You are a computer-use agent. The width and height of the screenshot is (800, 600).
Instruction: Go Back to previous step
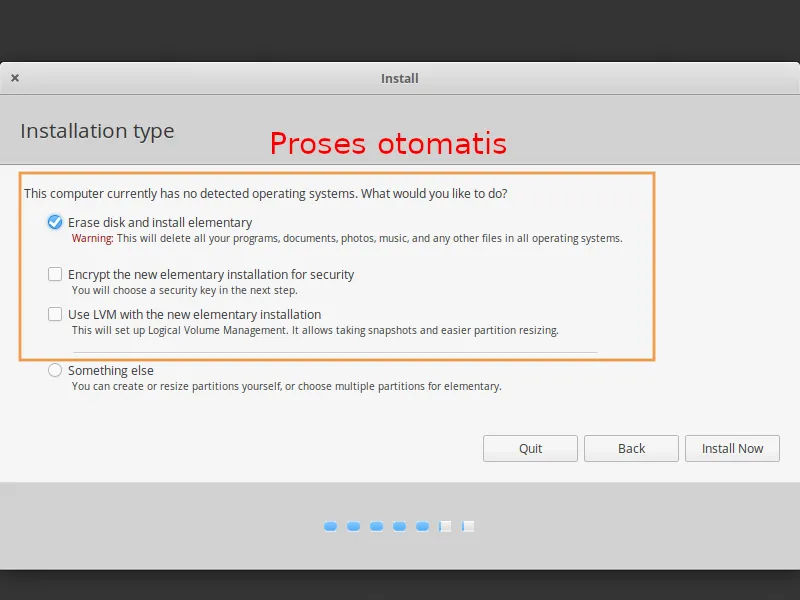631,448
